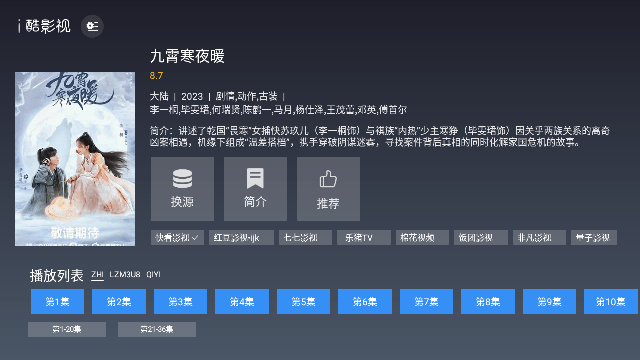Open the settings icon beside the 酷影视 title

92,27
